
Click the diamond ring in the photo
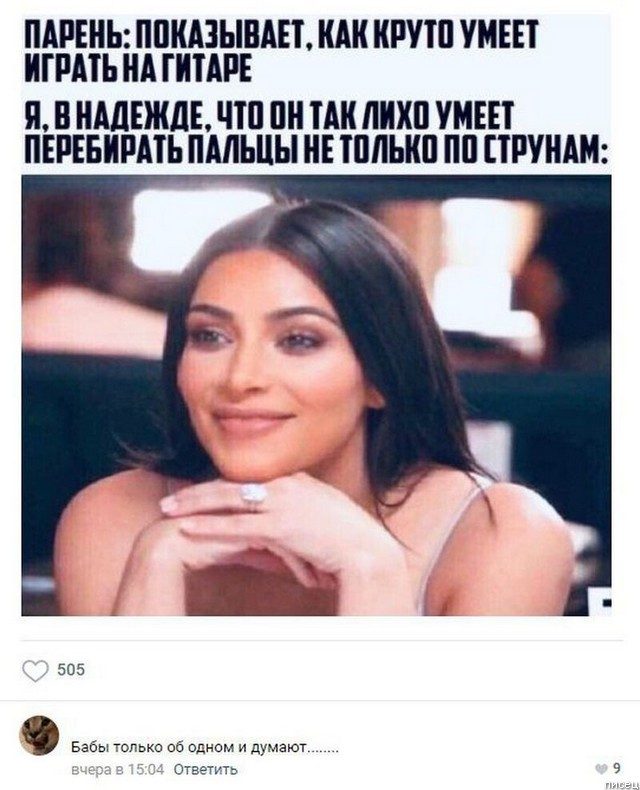pos(252,493)
